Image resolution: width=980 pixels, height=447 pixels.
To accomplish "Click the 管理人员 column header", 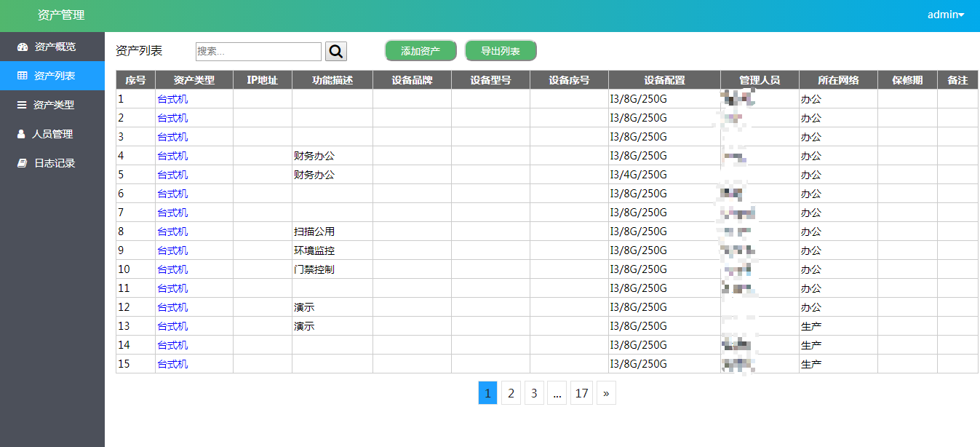I will pos(760,80).
